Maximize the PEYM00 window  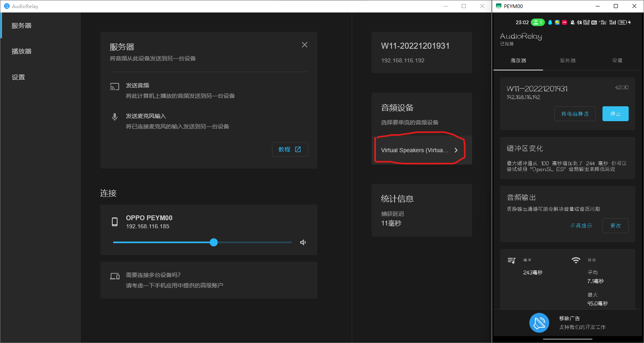click(x=616, y=6)
